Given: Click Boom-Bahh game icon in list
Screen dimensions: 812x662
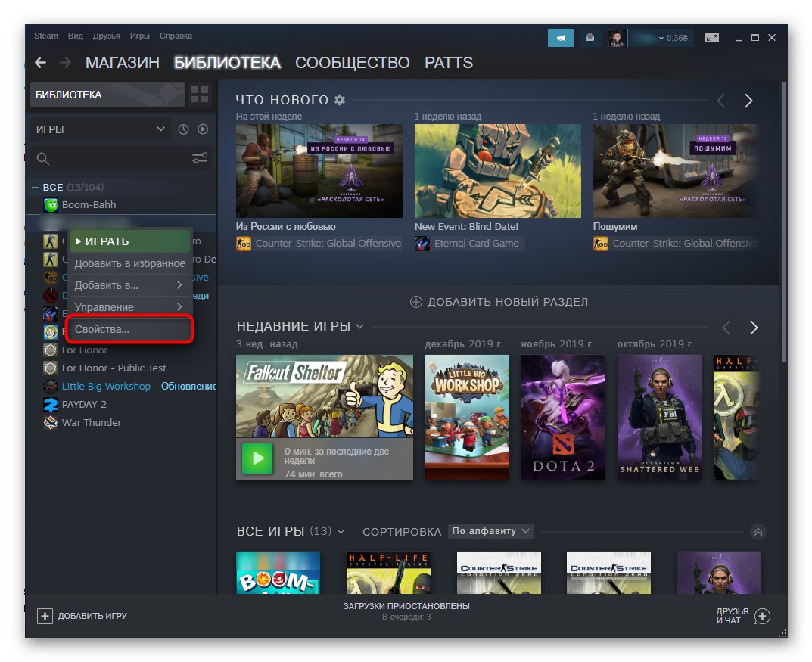Looking at the screenshot, I should coord(50,205).
